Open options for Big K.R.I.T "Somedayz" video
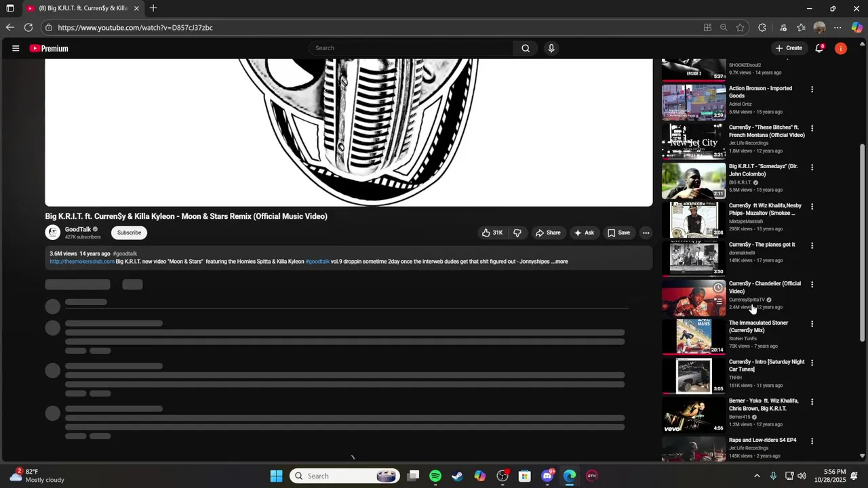868x488 pixels. (x=812, y=167)
